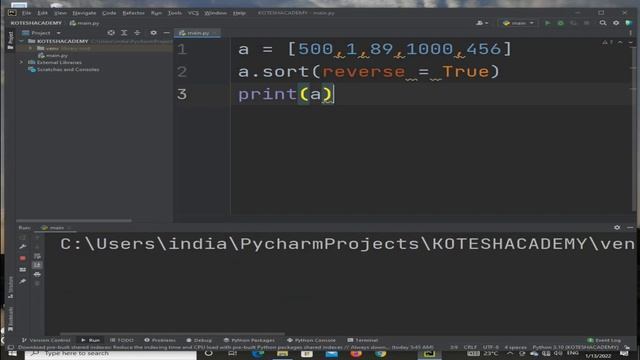Screen dimensions: 640x360
Task: Open TODO tool window
Action: pyautogui.click(x=122, y=340)
